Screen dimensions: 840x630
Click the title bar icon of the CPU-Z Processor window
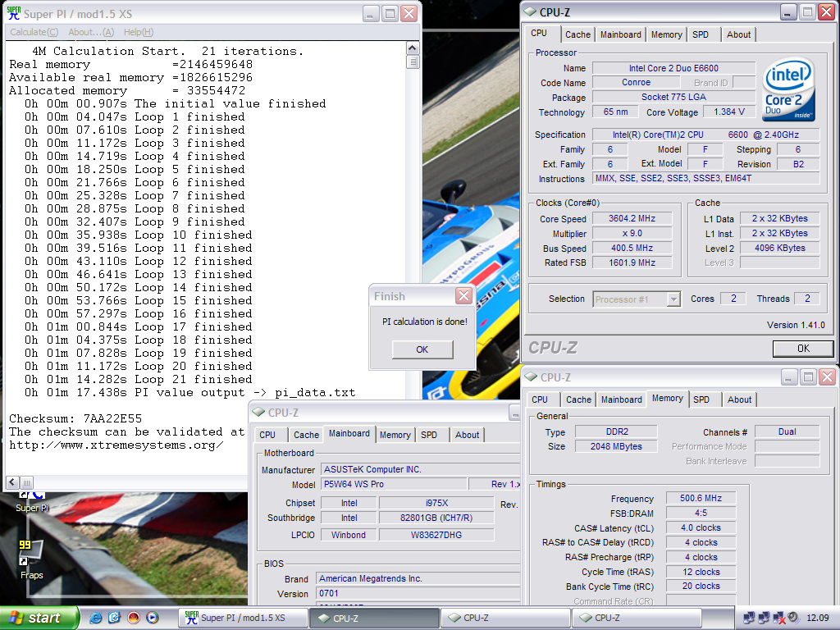(531, 11)
